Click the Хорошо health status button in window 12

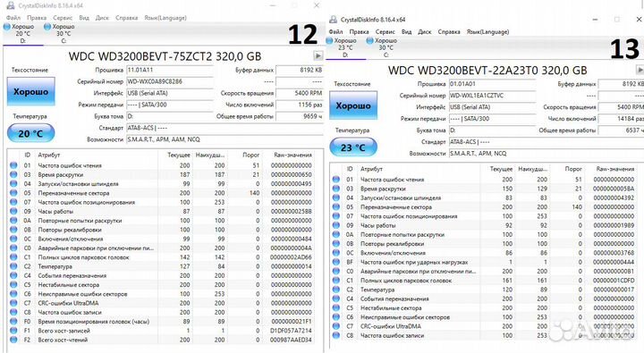click(x=30, y=91)
